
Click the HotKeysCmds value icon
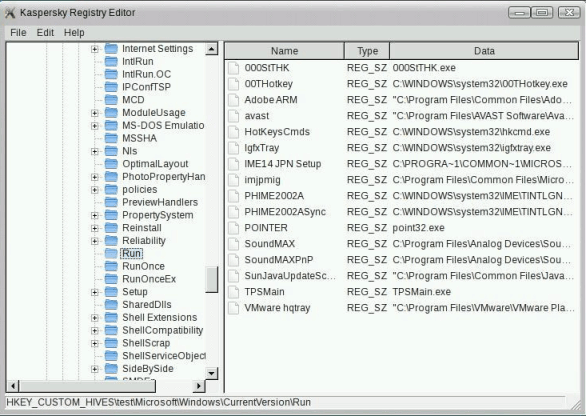click(234, 132)
